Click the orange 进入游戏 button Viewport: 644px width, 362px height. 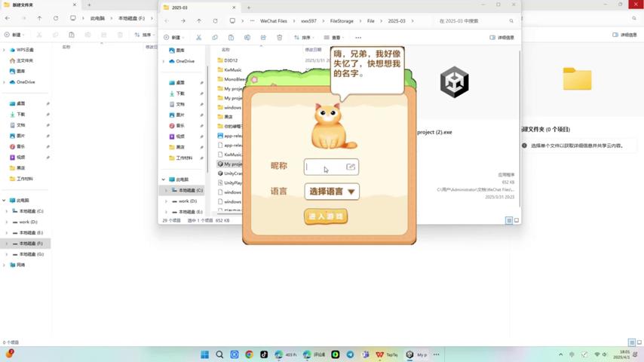[326, 216]
